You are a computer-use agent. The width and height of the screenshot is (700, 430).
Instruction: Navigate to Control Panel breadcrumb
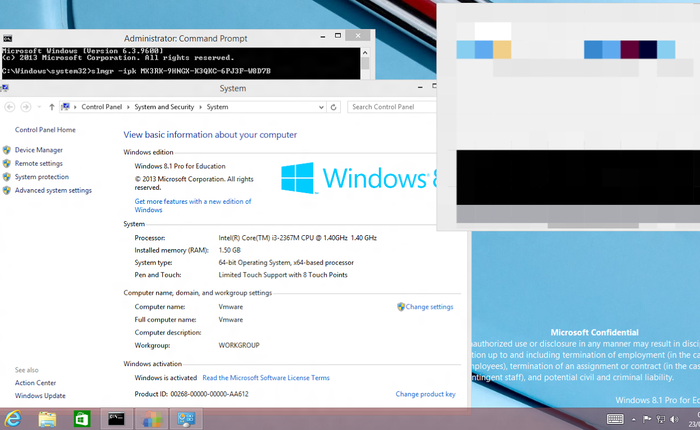point(101,107)
